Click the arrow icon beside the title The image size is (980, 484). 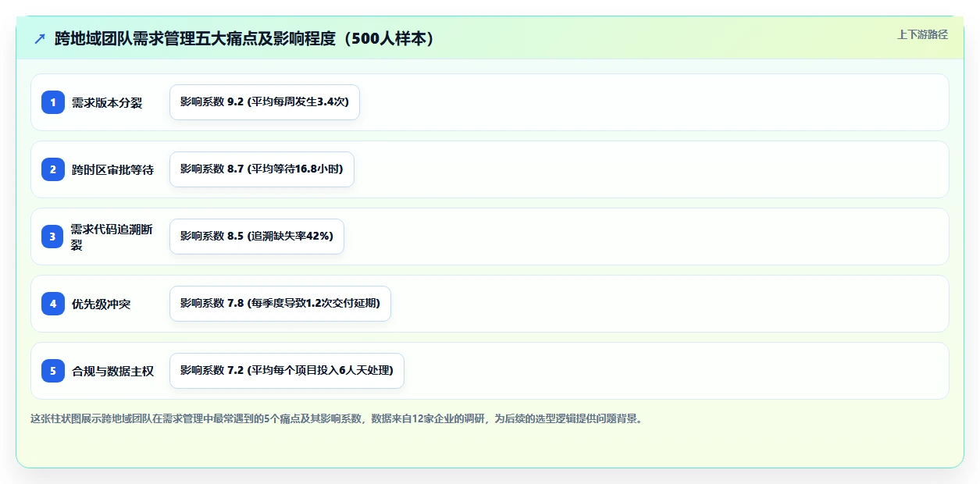40,38
